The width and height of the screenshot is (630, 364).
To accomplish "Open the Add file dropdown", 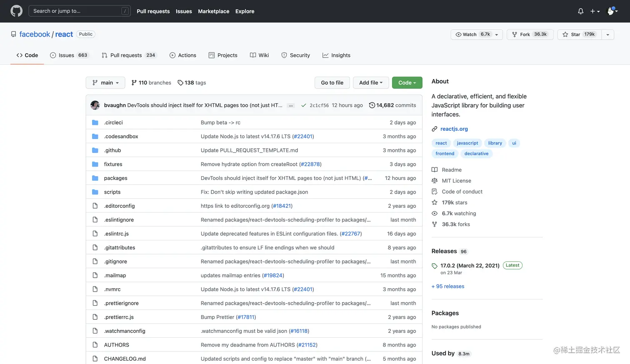I will [371, 82].
